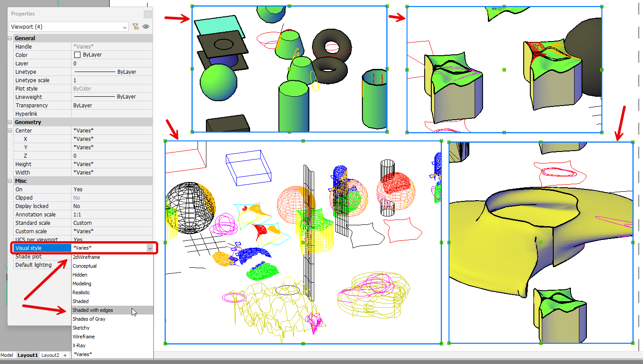Switch to the Model tab
Viewport: 643px width, 364px height.
(7, 355)
